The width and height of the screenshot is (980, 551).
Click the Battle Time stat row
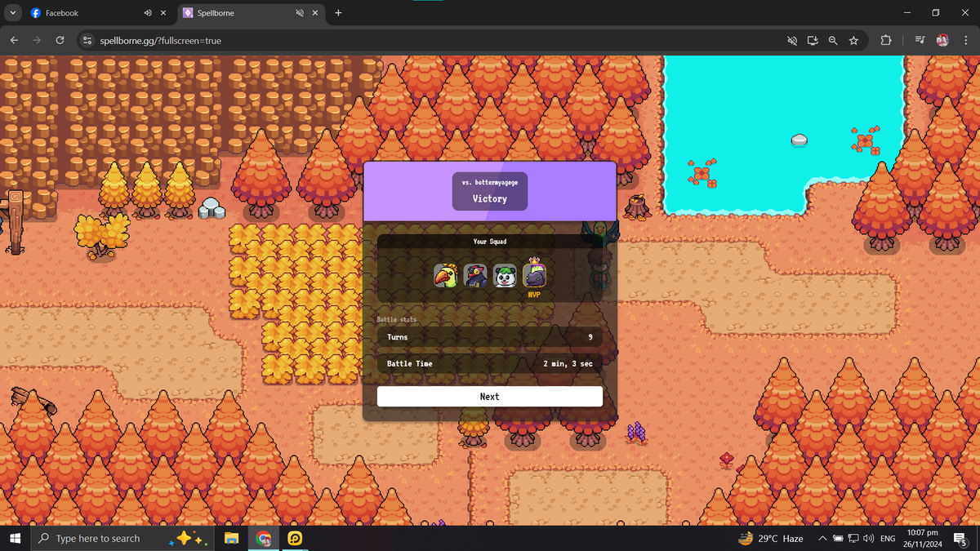tap(490, 363)
